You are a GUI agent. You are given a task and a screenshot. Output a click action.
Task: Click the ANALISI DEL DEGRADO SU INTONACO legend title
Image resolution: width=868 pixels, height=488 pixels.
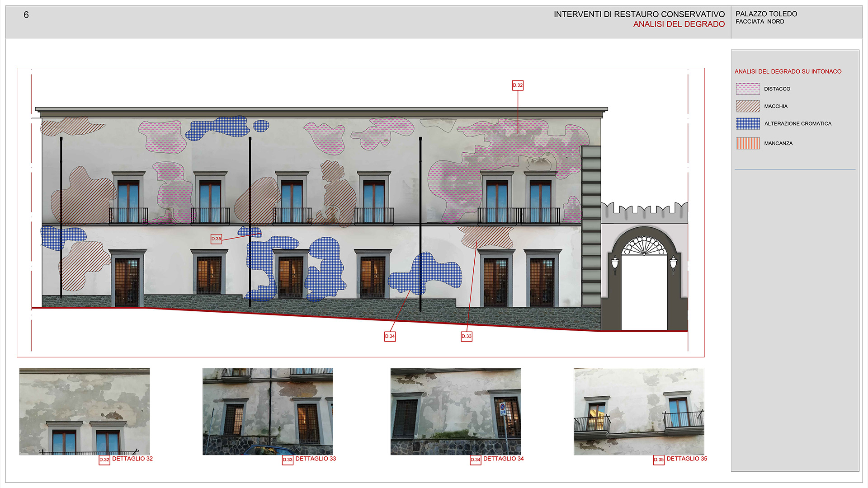pyautogui.click(x=788, y=71)
